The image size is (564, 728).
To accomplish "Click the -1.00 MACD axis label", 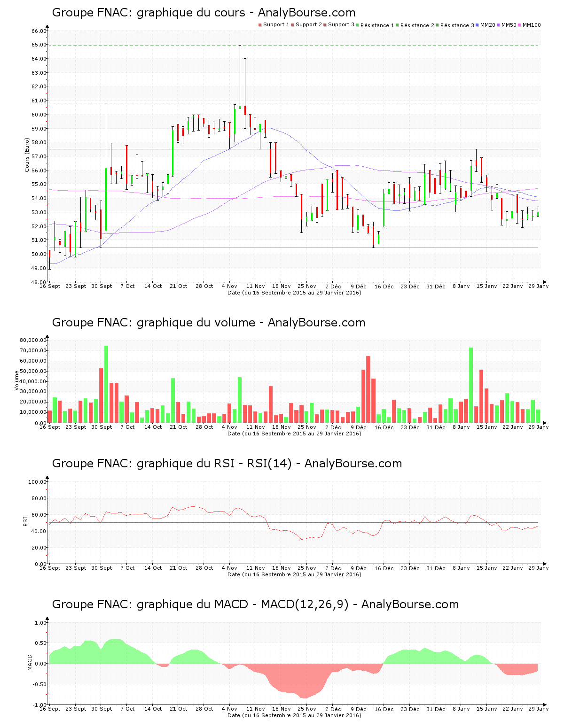I will click(39, 705).
